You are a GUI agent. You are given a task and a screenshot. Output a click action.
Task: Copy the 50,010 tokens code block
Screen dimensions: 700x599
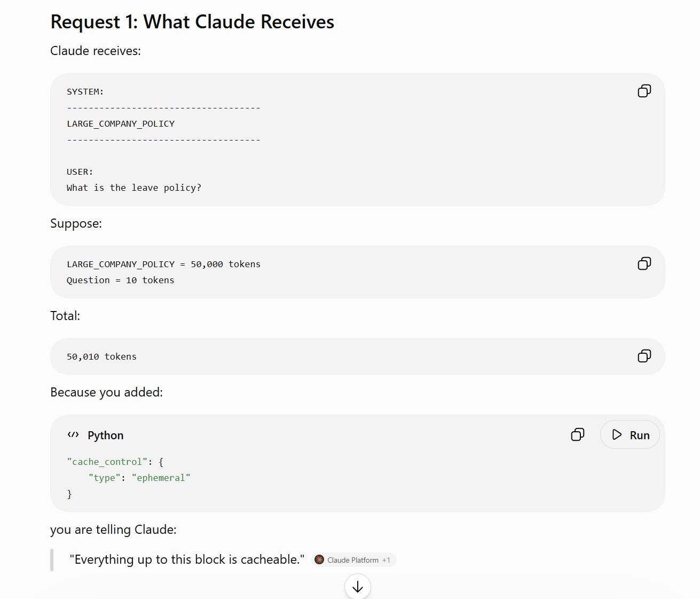point(644,356)
